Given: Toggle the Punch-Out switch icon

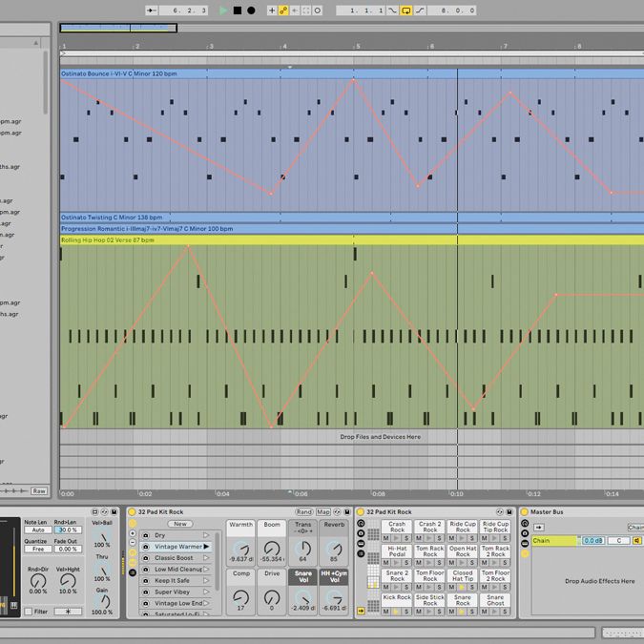Looking at the screenshot, I should [x=420, y=10].
